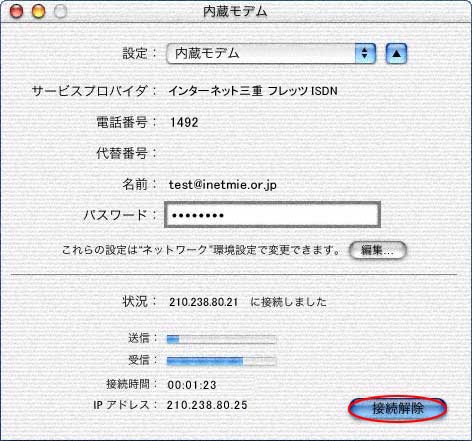Click the gray zoom button in title bar
Image resolution: width=472 pixels, height=441 pixels.
[60, 11]
